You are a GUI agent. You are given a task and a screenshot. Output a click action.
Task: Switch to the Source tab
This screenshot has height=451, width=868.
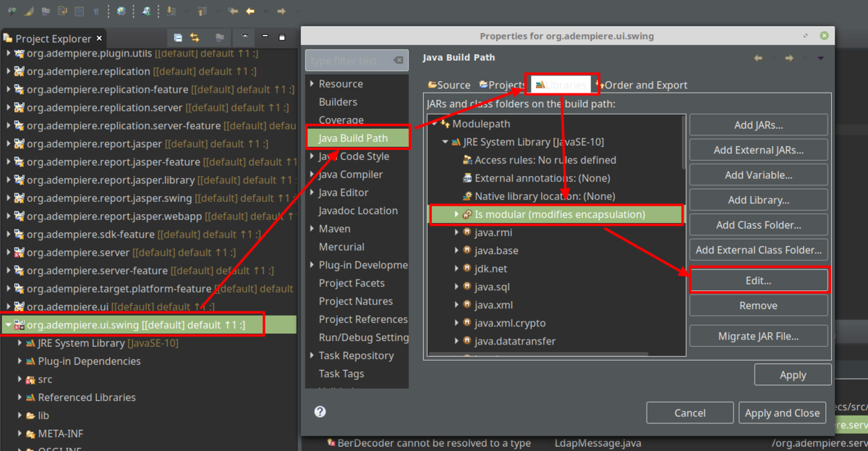coord(448,85)
